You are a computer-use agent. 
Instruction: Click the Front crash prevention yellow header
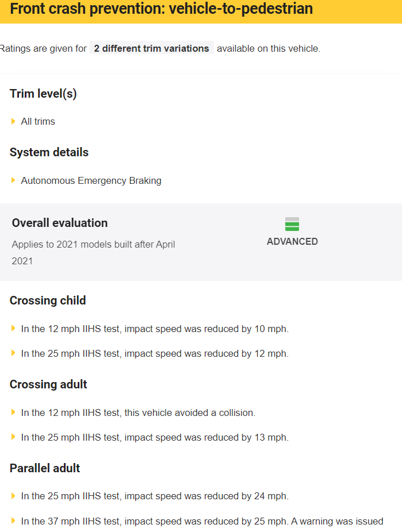201,10
